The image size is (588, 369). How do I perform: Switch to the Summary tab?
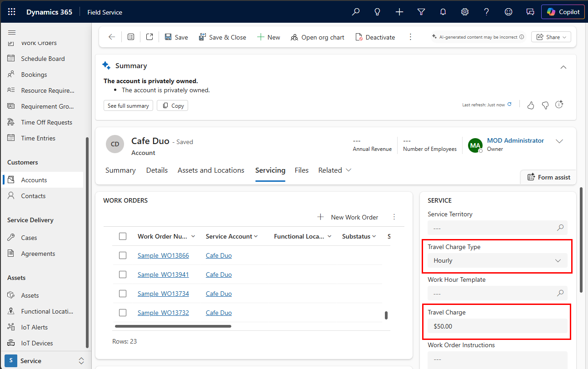tap(120, 170)
